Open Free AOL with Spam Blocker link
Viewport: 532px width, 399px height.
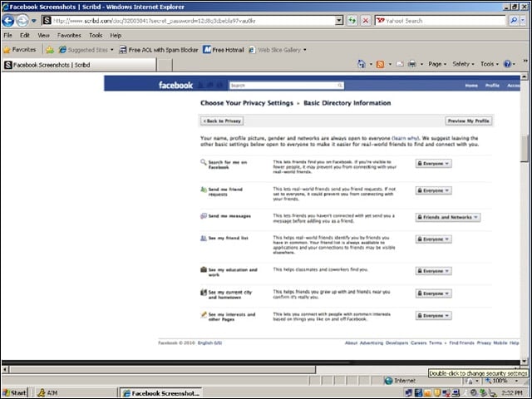[x=159, y=50]
